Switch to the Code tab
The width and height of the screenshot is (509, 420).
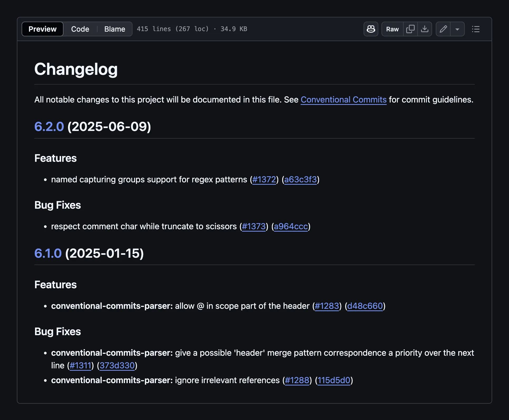click(80, 29)
